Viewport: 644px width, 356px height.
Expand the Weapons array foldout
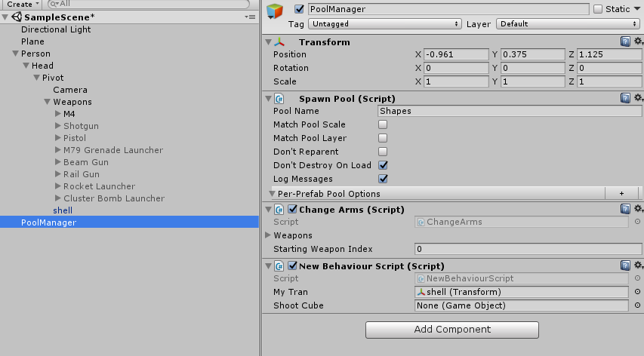pyautogui.click(x=268, y=235)
